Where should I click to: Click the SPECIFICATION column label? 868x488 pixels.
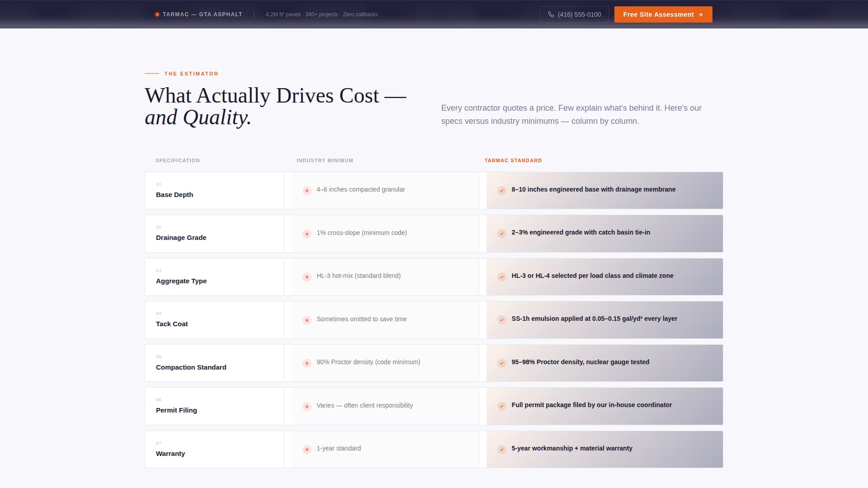[178, 160]
